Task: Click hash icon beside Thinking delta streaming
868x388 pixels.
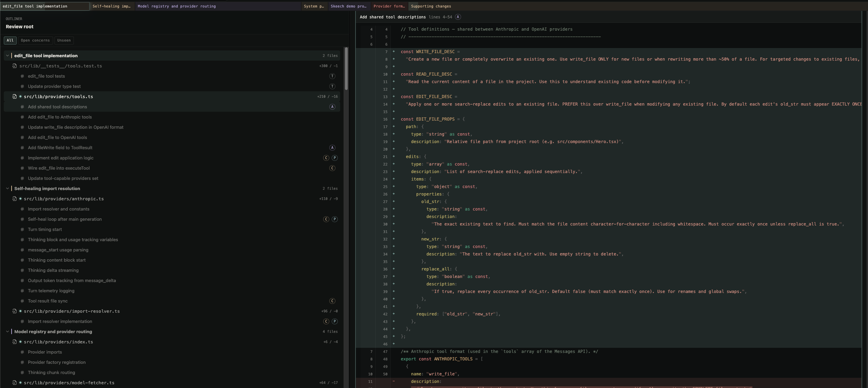Action: 22,270
